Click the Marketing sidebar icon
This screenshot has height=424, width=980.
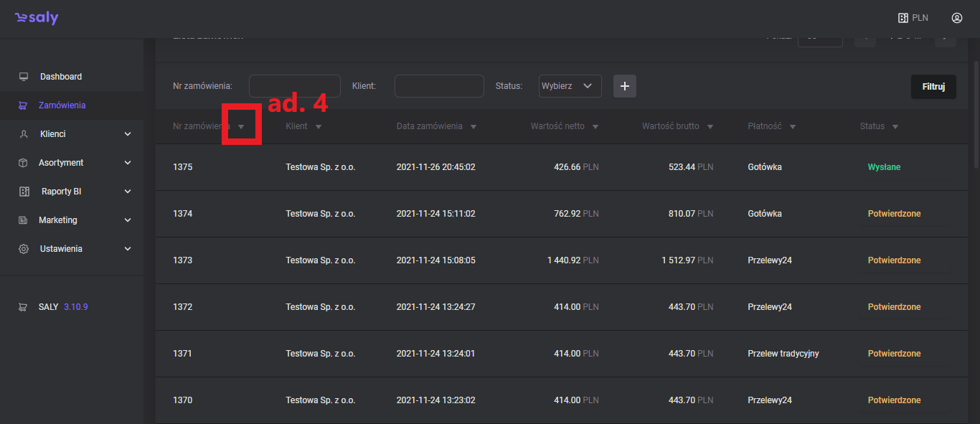coord(24,220)
